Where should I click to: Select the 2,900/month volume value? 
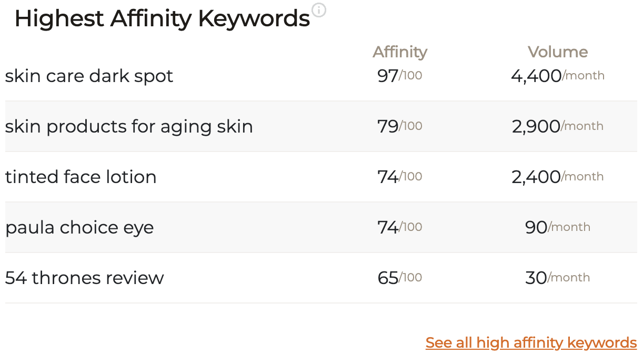[x=558, y=127]
